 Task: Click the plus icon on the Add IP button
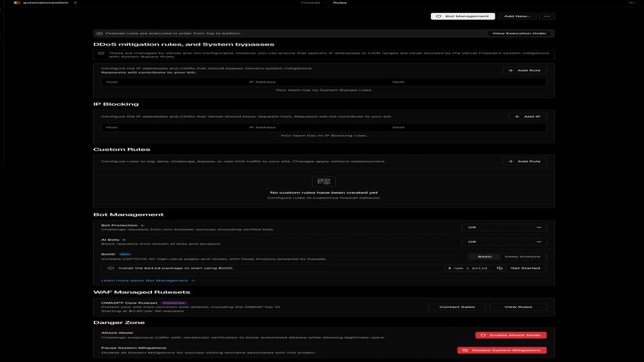click(x=517, y=116)
